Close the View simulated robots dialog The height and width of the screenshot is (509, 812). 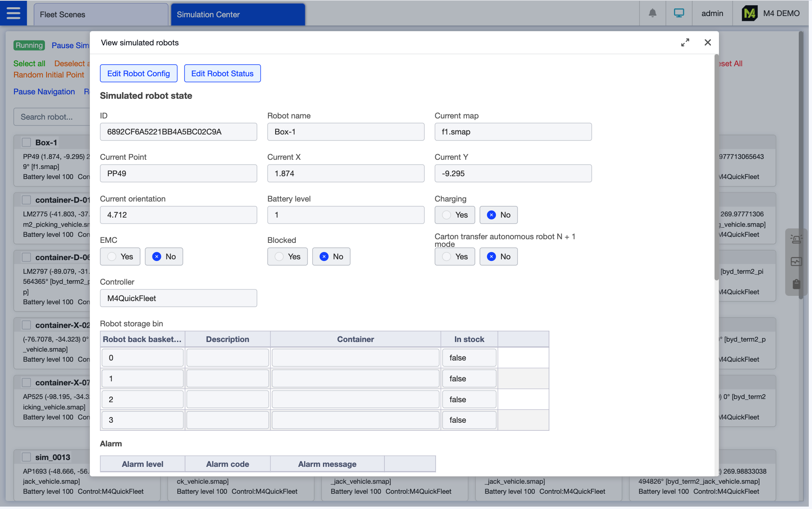coord(708,43)
